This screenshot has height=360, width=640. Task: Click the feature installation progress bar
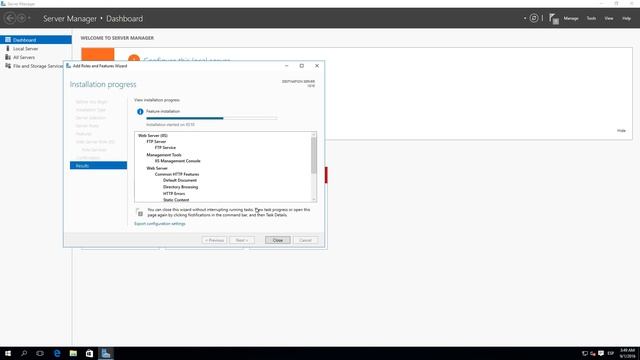tap(211, 118)
